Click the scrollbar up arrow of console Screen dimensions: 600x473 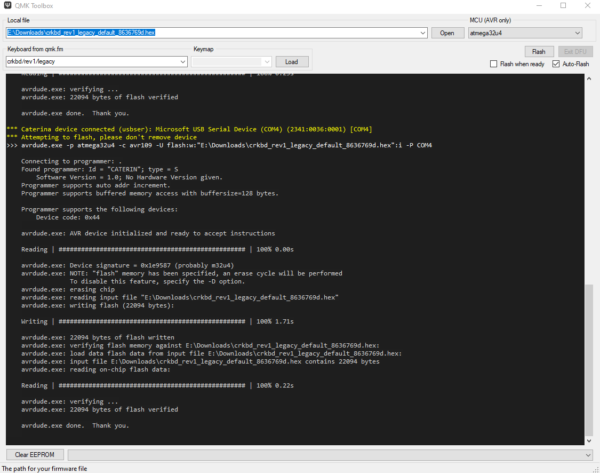coord(591,79)
